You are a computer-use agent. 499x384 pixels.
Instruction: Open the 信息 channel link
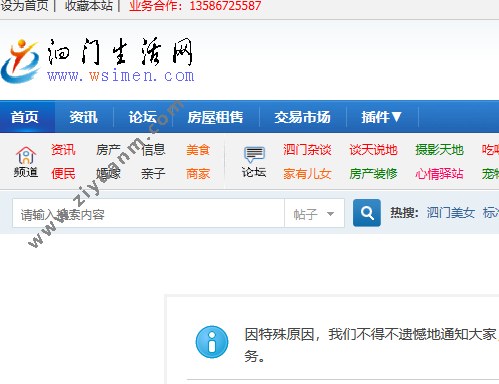(x=153, y=150)
